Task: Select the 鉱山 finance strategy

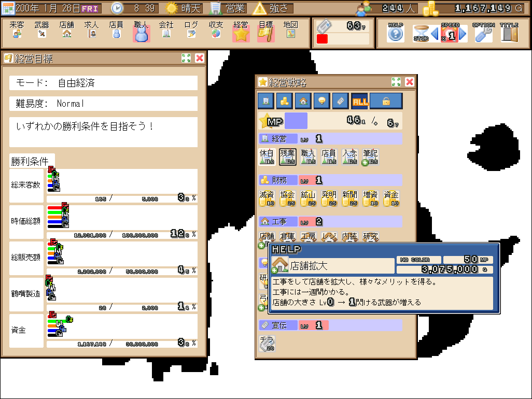Action: pos(309,198)
